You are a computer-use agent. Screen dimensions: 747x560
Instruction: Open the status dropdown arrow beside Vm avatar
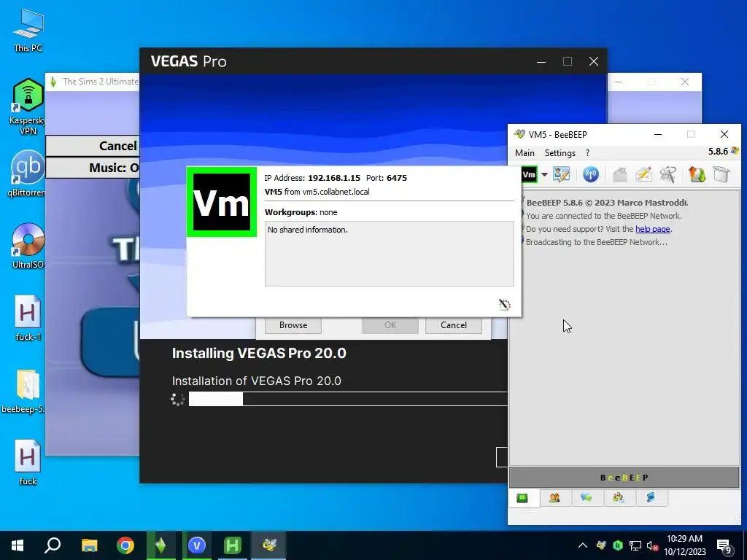coord(544,175)
